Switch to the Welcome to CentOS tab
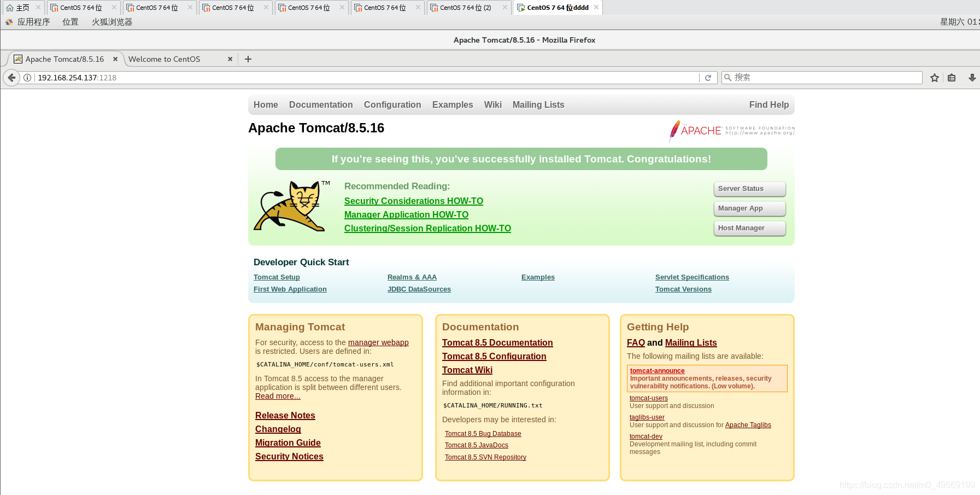The height and width of the screenshot is (495, 980). [x=164, y=59]
